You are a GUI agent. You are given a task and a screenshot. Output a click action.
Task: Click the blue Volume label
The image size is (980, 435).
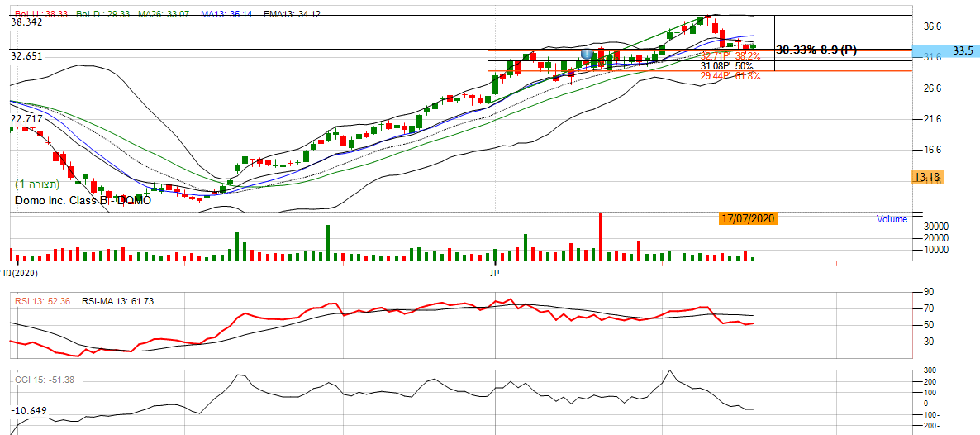tap(892, 219)
